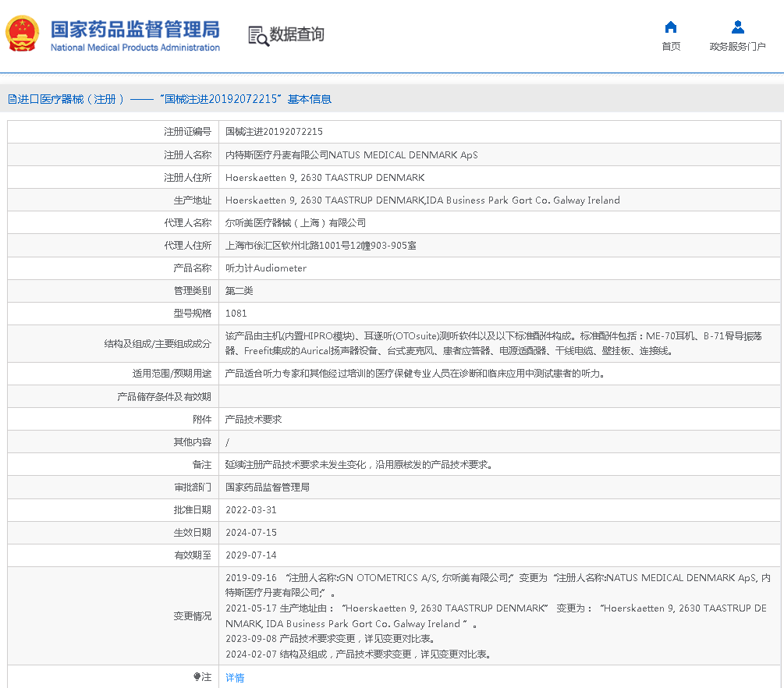Click registration number value 国械注进20192072215 in table
The width and height of the screenshot is (784, 688).
[x=274, y=132]
